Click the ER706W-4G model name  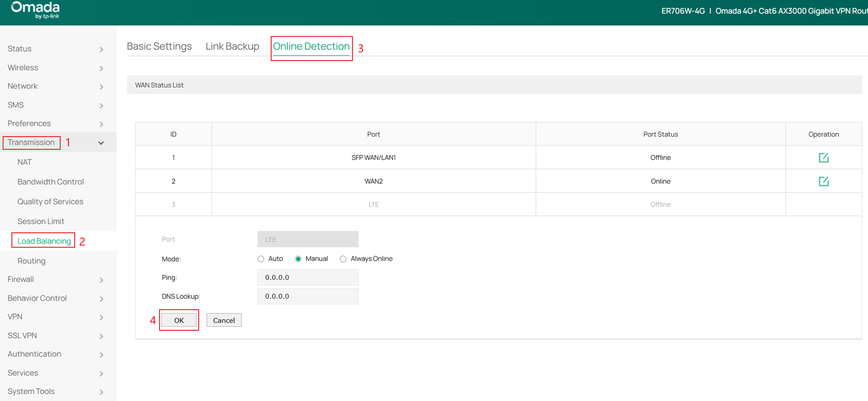point(683,11)
